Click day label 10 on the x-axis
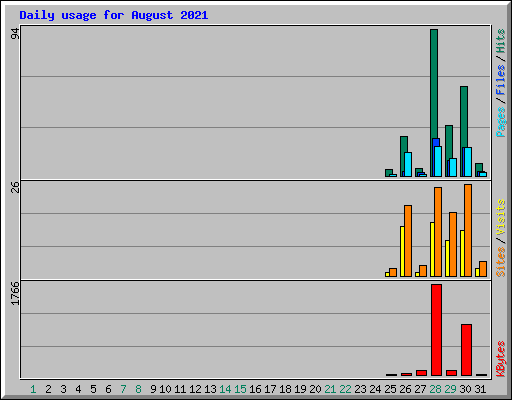512x400 pixels. (x=165, y=389)
